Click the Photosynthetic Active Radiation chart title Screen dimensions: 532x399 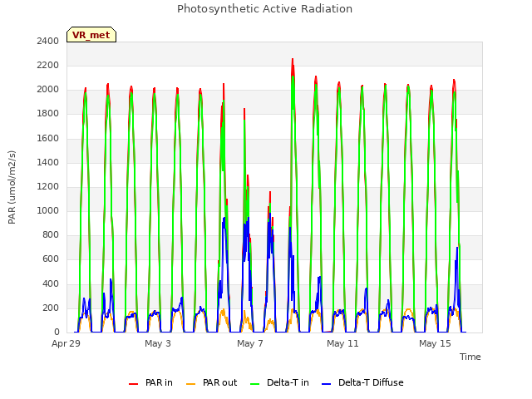264,9
